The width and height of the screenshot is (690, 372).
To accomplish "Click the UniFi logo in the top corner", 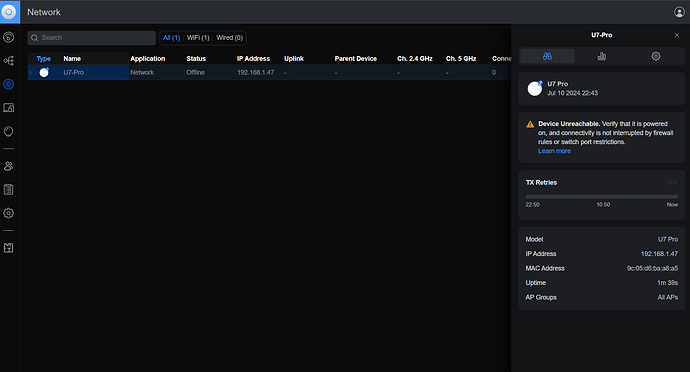I will (x=9, y=12).
